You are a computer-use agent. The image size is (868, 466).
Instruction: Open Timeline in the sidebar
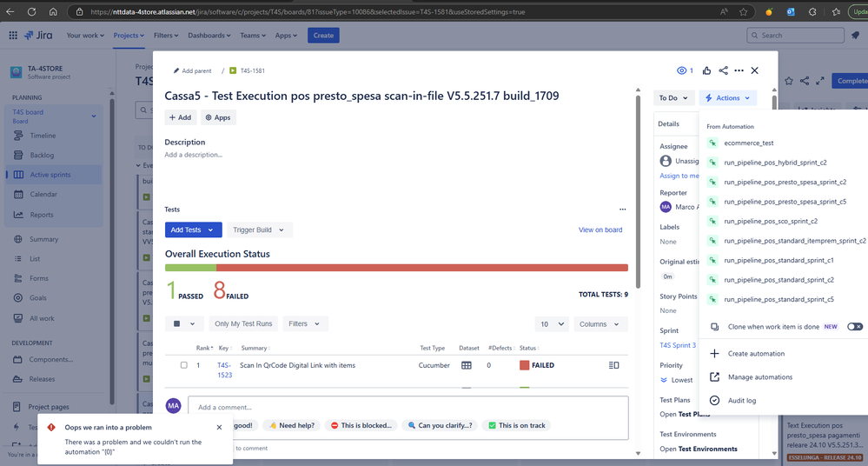[43, 136]
